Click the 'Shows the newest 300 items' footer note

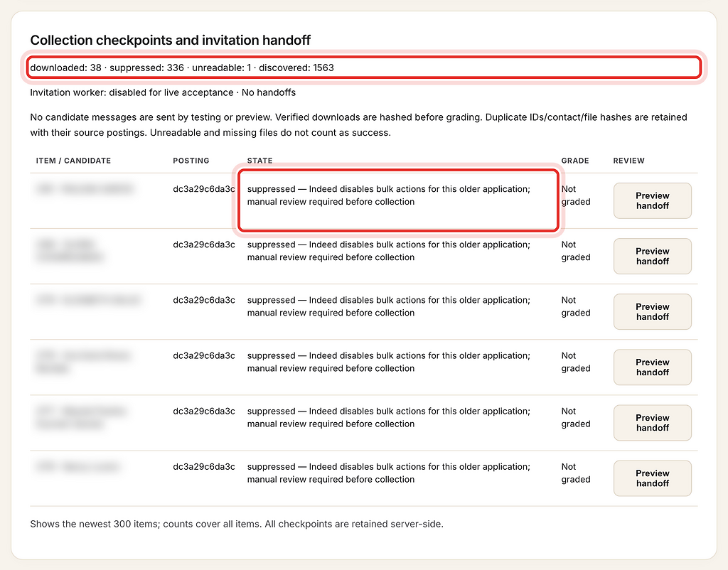coord(237,524)
